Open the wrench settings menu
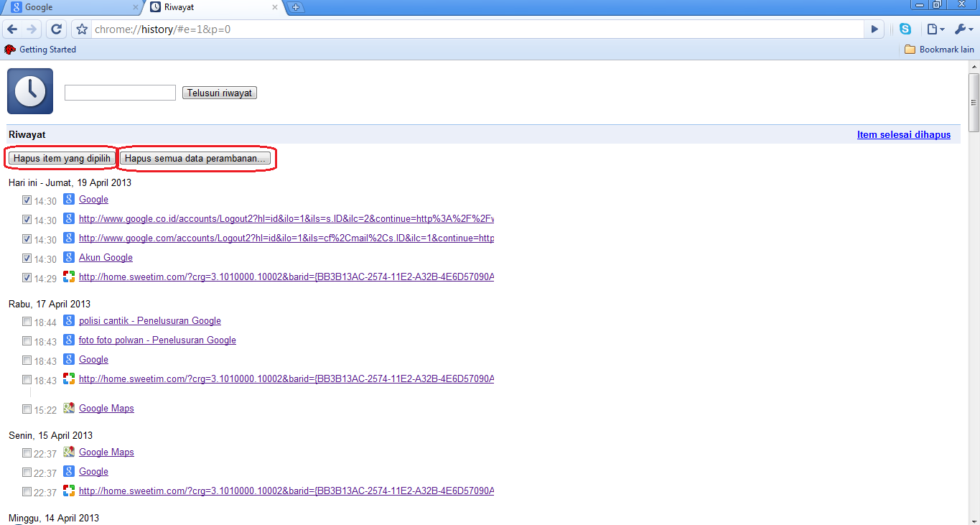 [x=963, y=29]
